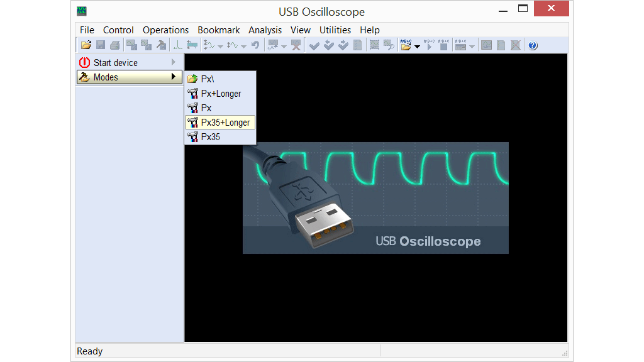The width and height of the screenshot is (644, 362).
Task: Click the bookmark list page icon
Action: (x=358, y=45)
